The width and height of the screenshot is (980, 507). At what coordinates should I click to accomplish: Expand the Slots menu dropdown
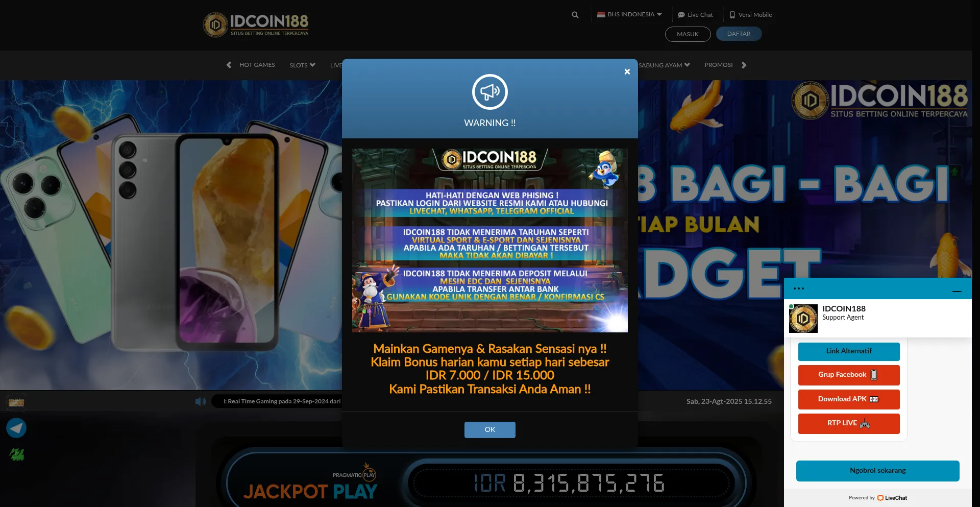click(302, 65)
